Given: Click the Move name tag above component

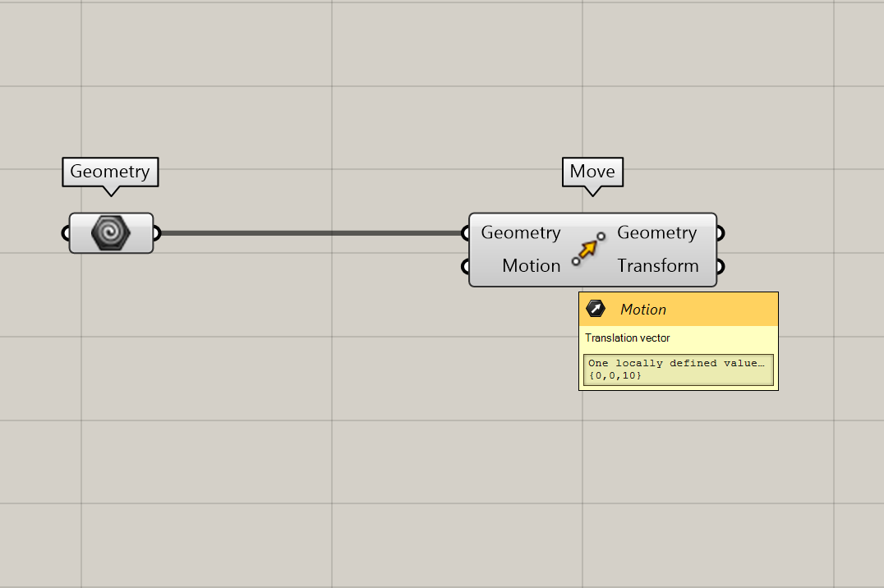Looking at the screenshot, I should (x=592, y=172).
